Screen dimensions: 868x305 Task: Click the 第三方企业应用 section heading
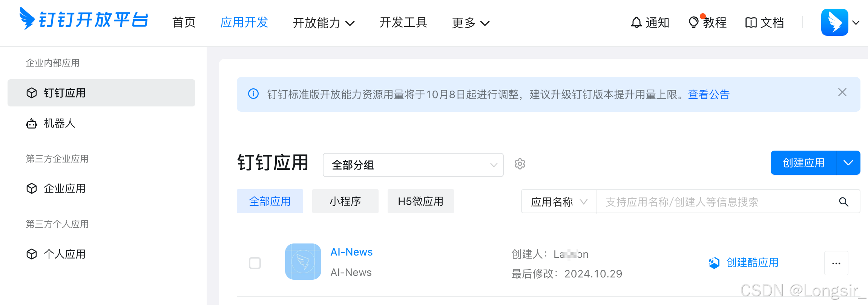pos(57,159)
